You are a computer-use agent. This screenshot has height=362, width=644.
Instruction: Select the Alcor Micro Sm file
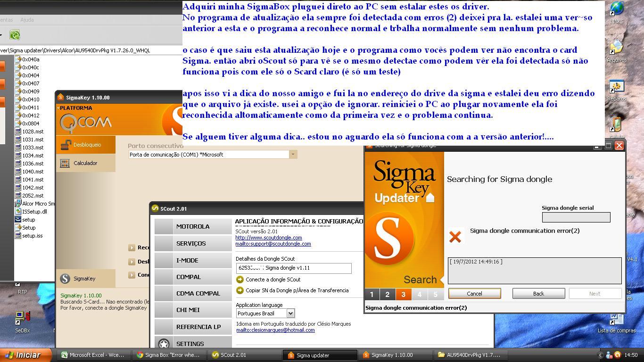point(35,204)
